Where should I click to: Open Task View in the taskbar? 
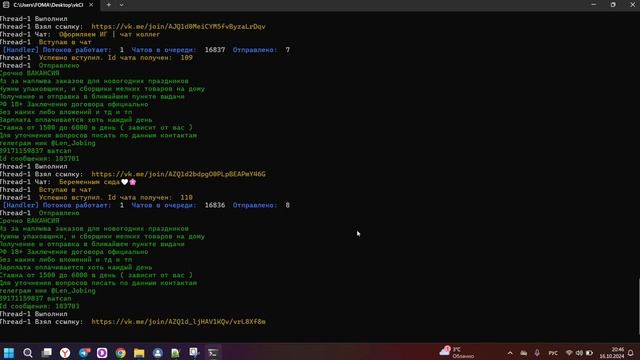pyautogui.click(x=47, y=353)
